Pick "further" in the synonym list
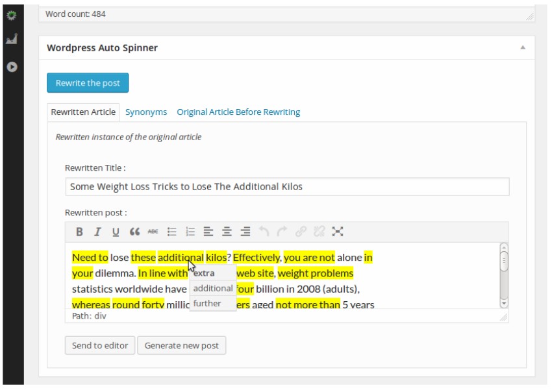Viewport: 552px width, 392px height. click(x=207, y=303)
